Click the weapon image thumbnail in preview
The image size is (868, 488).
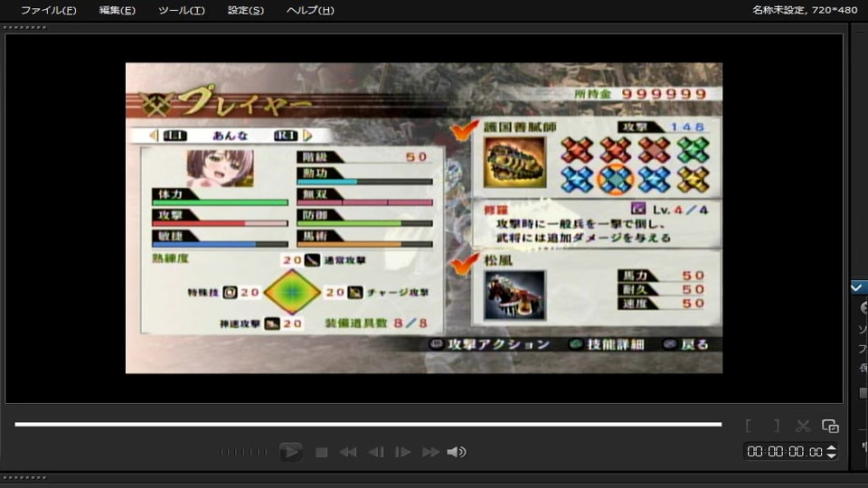pyautogui.click(x=514, y=163)
